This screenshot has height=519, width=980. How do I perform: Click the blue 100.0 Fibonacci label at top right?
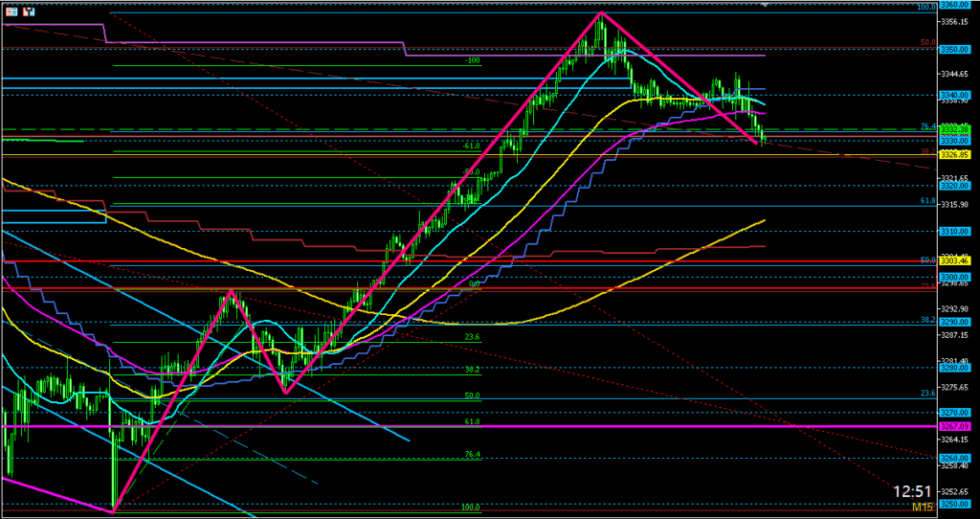(x=926, y=7)
